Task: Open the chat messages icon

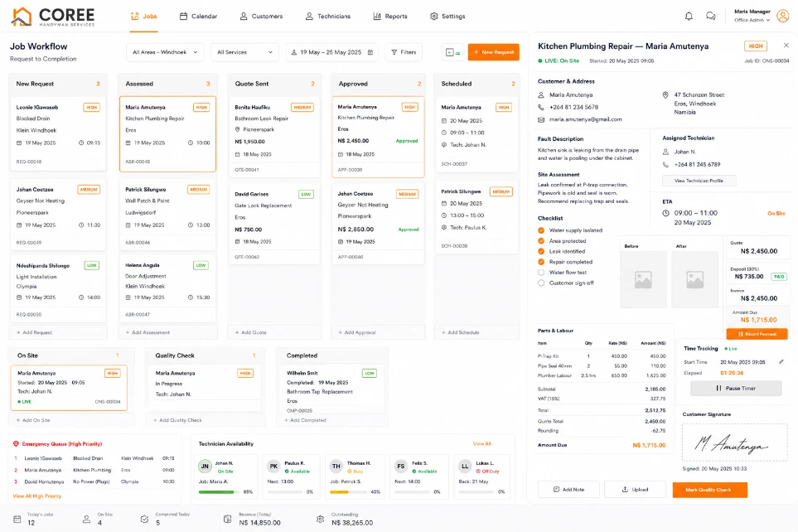Action: click(710, 17)
